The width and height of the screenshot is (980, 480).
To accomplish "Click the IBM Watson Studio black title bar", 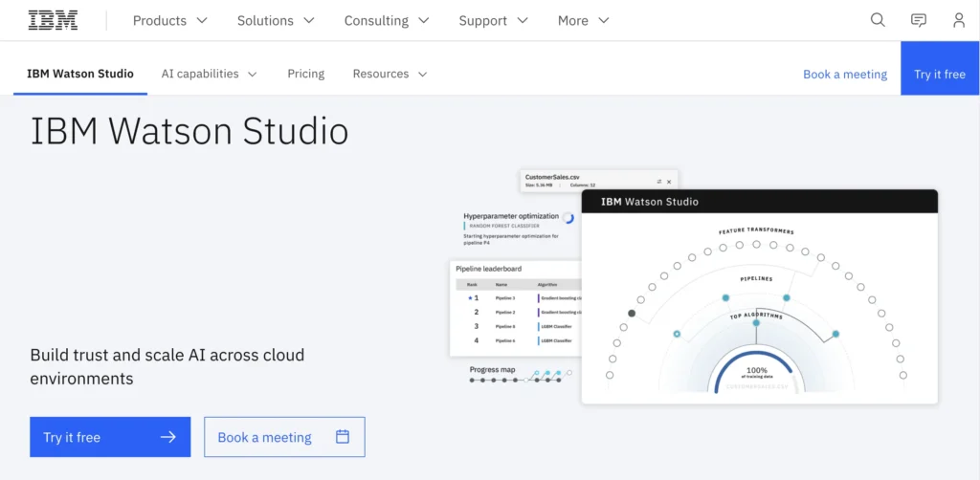I will [x=759, y=202].
